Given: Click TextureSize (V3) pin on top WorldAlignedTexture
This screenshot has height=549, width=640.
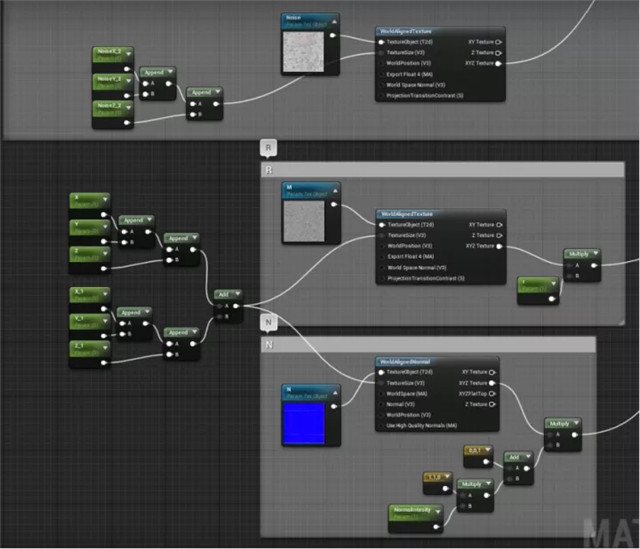Looking at the screenshot, I should click(x=381, y=53).
